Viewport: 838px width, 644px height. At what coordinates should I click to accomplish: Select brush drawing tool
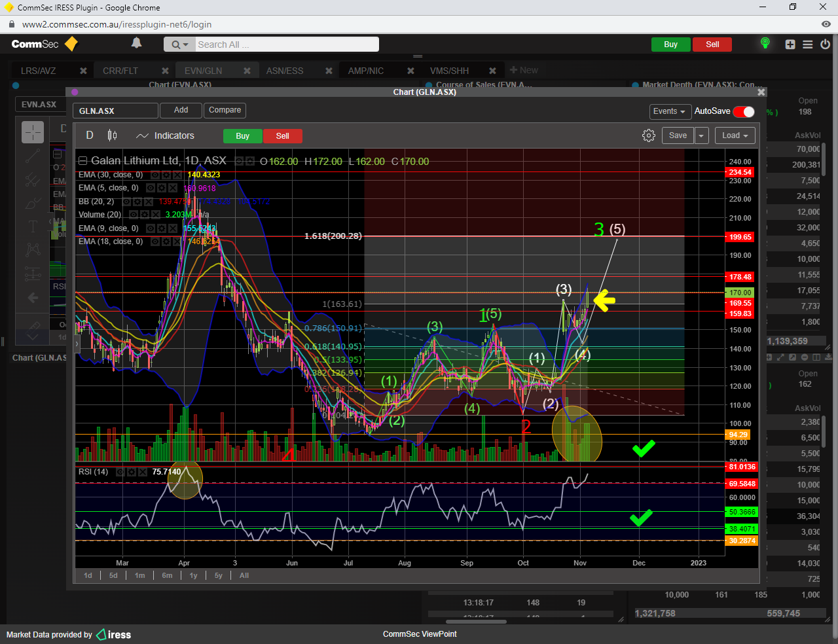pyautogui.click(x=33, y=204)
